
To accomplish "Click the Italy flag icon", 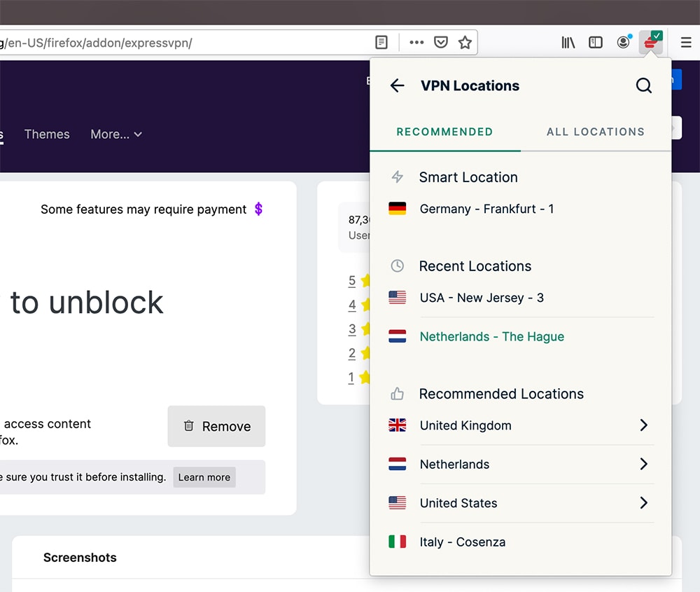I will pyautogui.click(x=398, y=542).
